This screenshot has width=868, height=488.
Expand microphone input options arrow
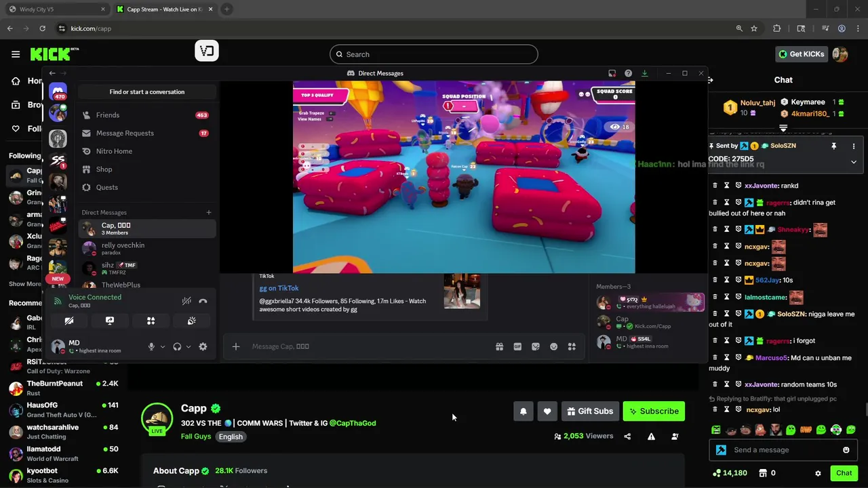coord(162,347)
